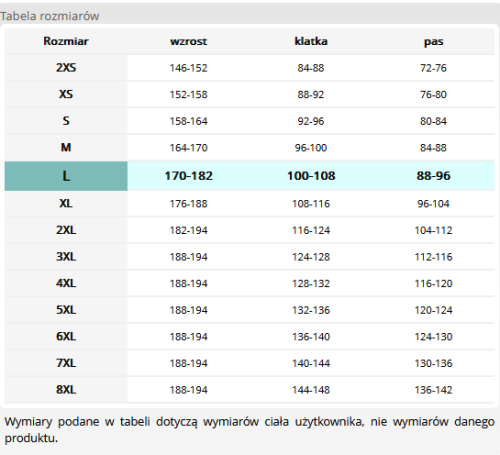
Task: Click the 2XS size row label
Action: pos(66,68)
